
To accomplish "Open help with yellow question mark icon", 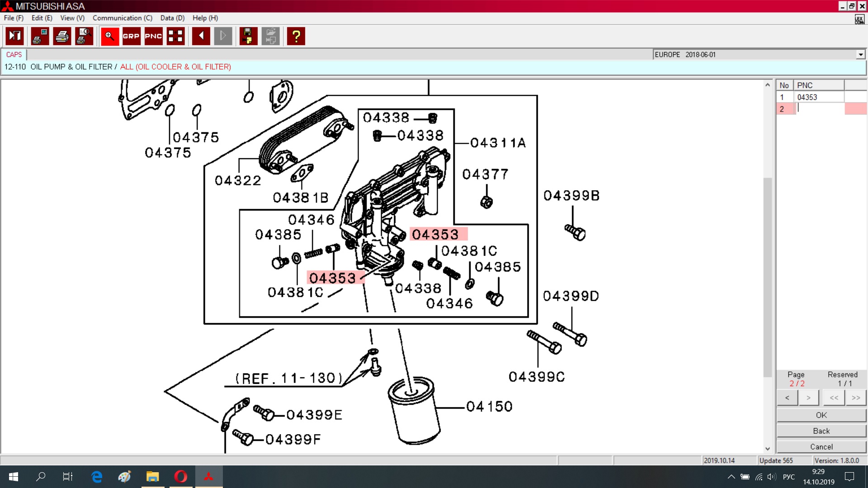I will (296, 36).
